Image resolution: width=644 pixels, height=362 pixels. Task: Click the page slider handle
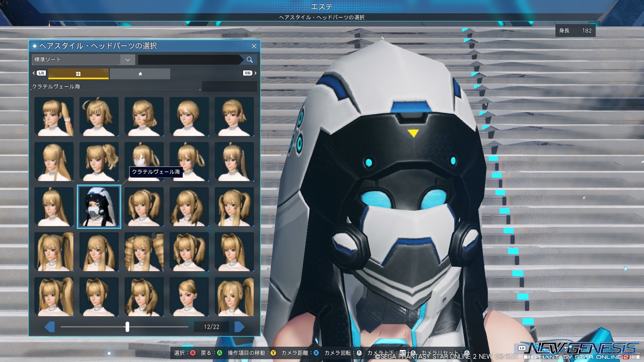[x=127, y=327]
